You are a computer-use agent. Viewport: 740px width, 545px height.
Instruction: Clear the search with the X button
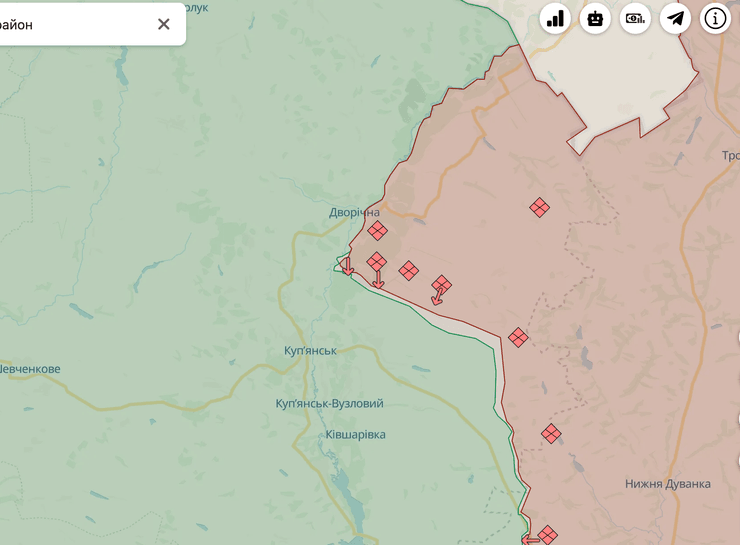164,24
